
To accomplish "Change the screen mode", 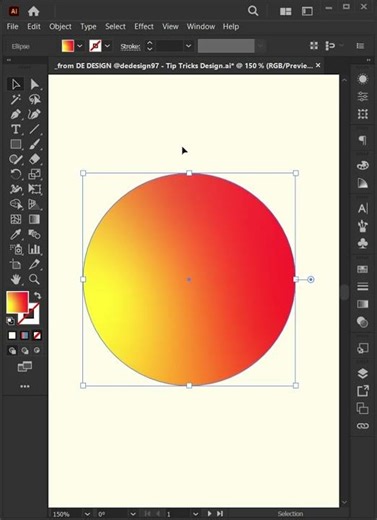I will [x=25, y=367].
